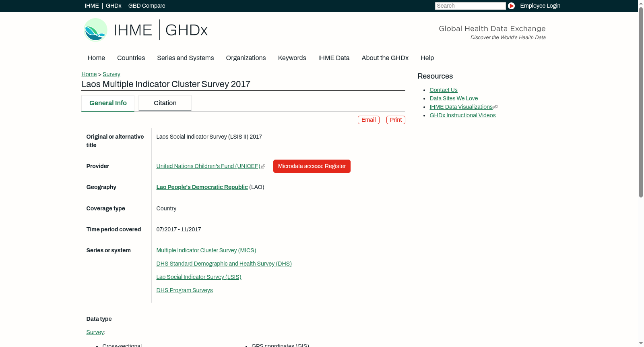Open the Contact Us resource link

[444, 90]
